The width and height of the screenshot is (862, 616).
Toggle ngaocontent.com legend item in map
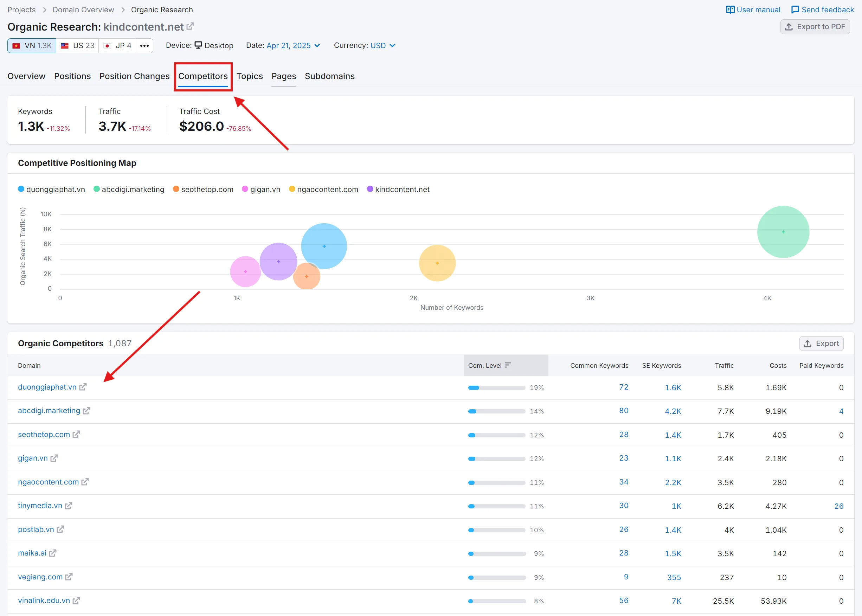coord(323,189)
